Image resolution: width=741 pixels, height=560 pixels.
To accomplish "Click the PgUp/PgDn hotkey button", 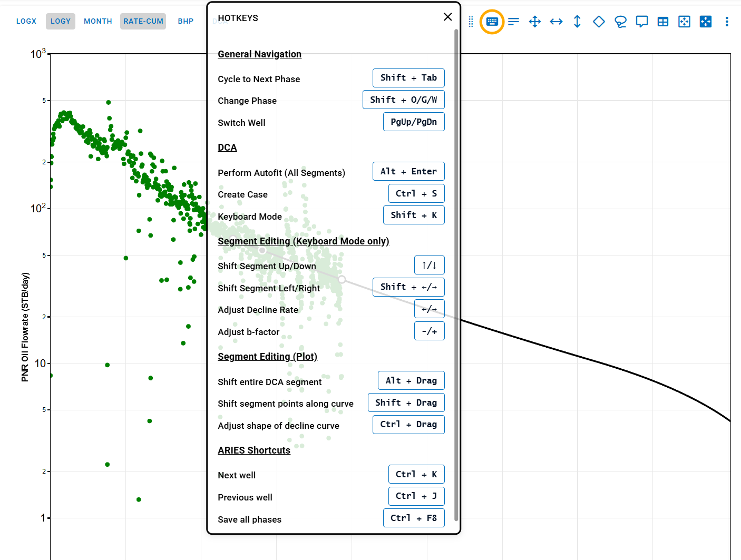I will click(414, 122).
